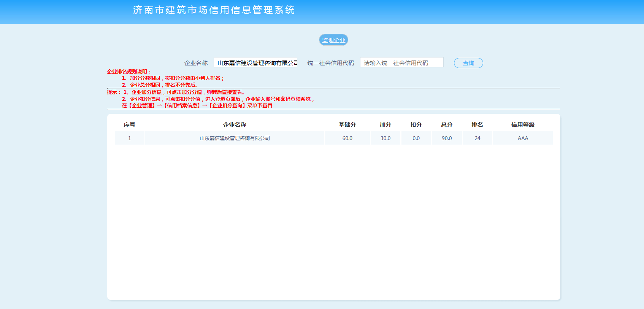Click the 信用等级 column header
The width and height of the screenshot is (644, 309).
click(x=523, y=124)
